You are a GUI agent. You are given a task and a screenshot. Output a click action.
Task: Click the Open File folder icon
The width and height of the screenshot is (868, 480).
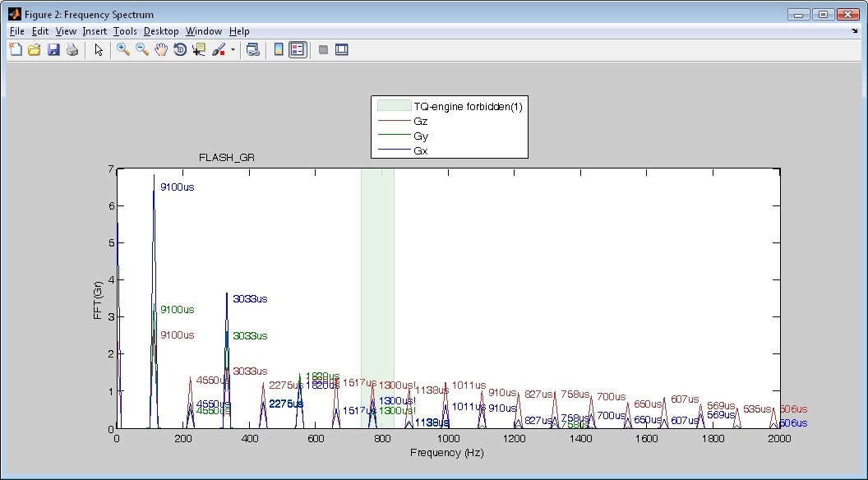[35, 49]
